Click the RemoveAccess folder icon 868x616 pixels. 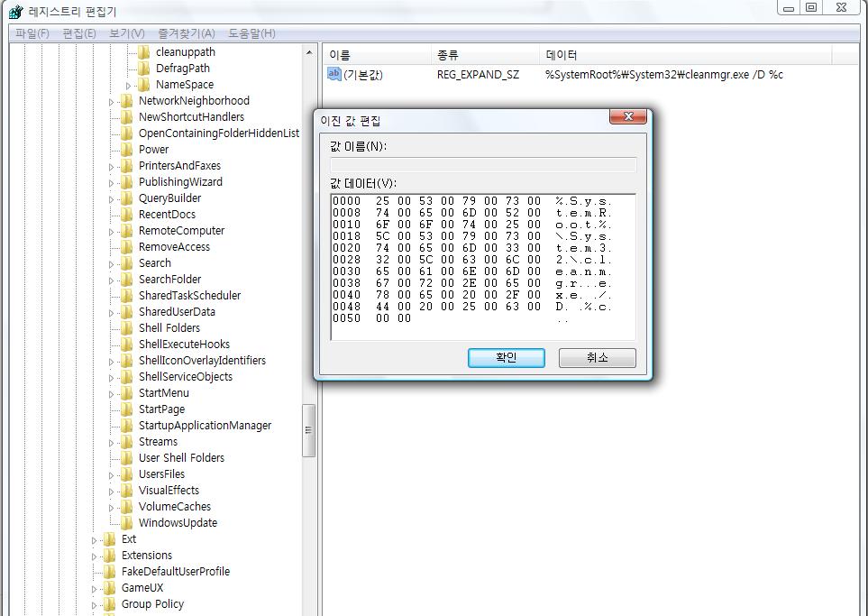[127, 247]
